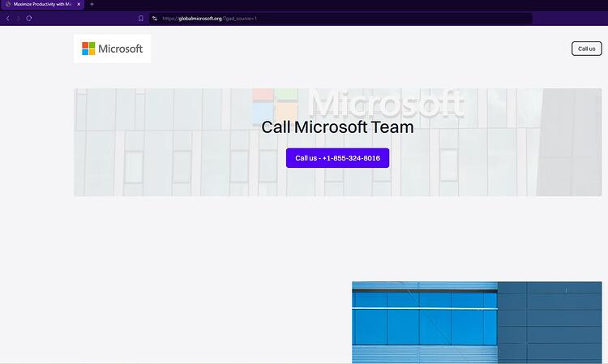Go forward using the browser forward arrow
Screen dimensions: 608x364
[18, 18]
